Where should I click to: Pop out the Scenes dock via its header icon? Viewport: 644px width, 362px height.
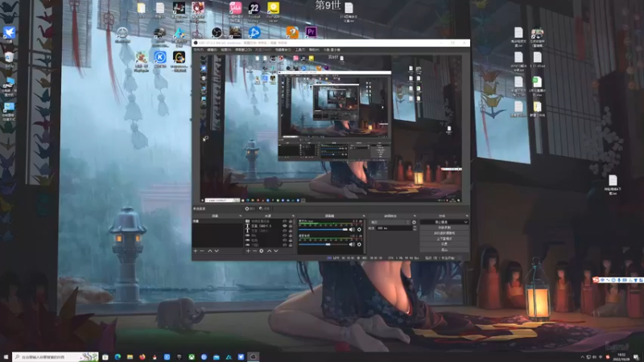(240, 216)
